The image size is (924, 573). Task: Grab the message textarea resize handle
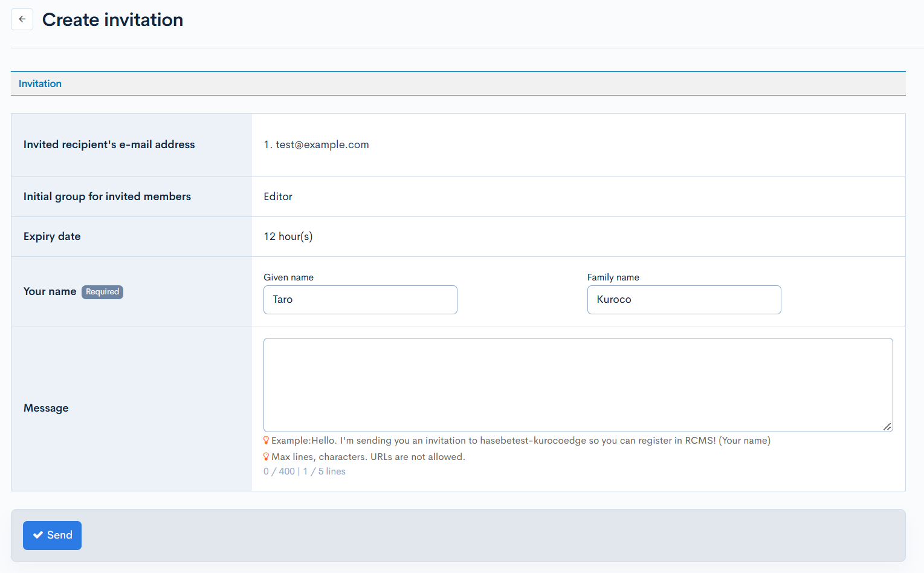[x=887, y=427]
